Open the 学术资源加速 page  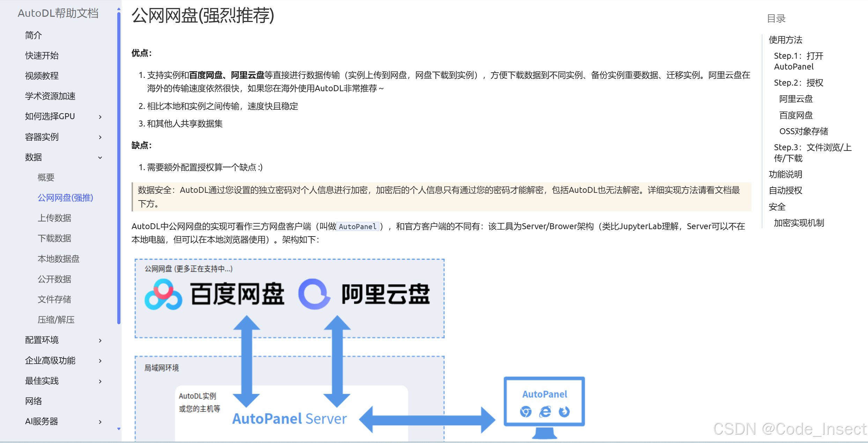point(50,96)
